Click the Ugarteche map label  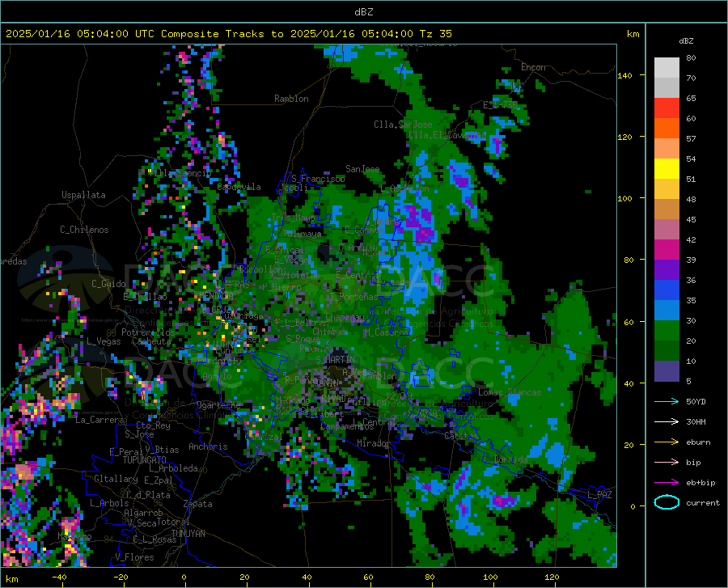coord(218,404)
